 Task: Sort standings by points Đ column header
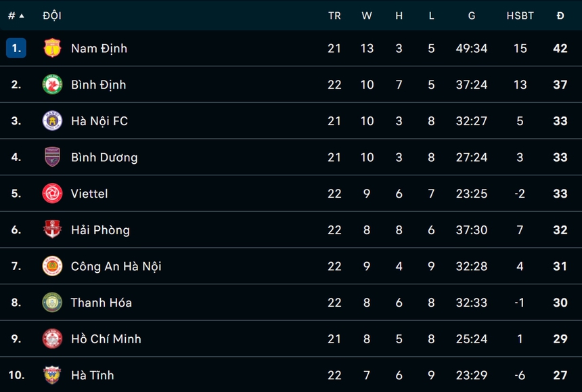[560, 16]
